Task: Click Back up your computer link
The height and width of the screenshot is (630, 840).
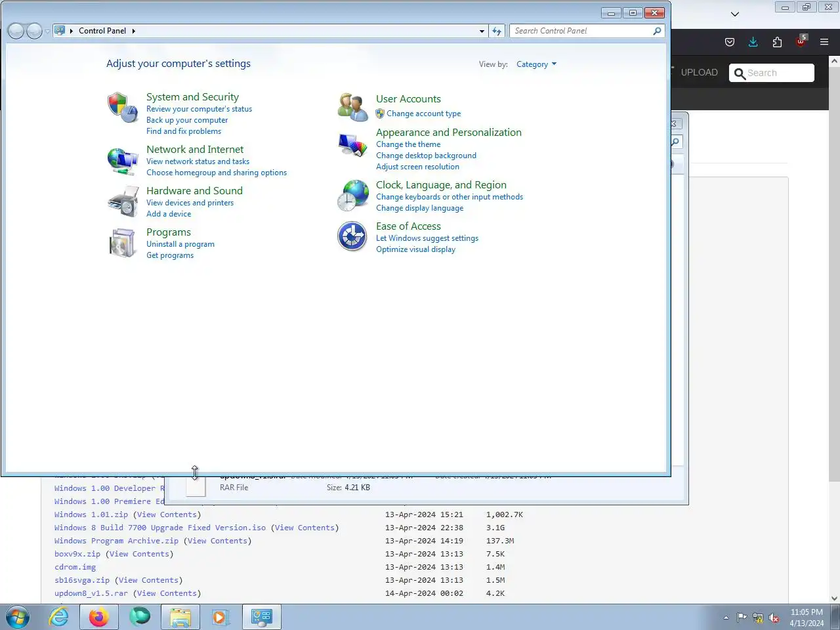Action: [187, 120]
